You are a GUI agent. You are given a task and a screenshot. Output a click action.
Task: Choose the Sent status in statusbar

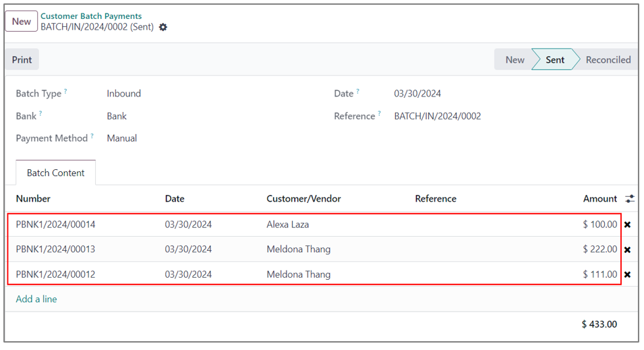pos(554,59)
